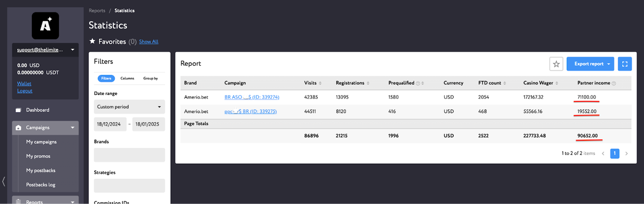
Task: Click the Campaigns folder icon
Action: (18, 128)
